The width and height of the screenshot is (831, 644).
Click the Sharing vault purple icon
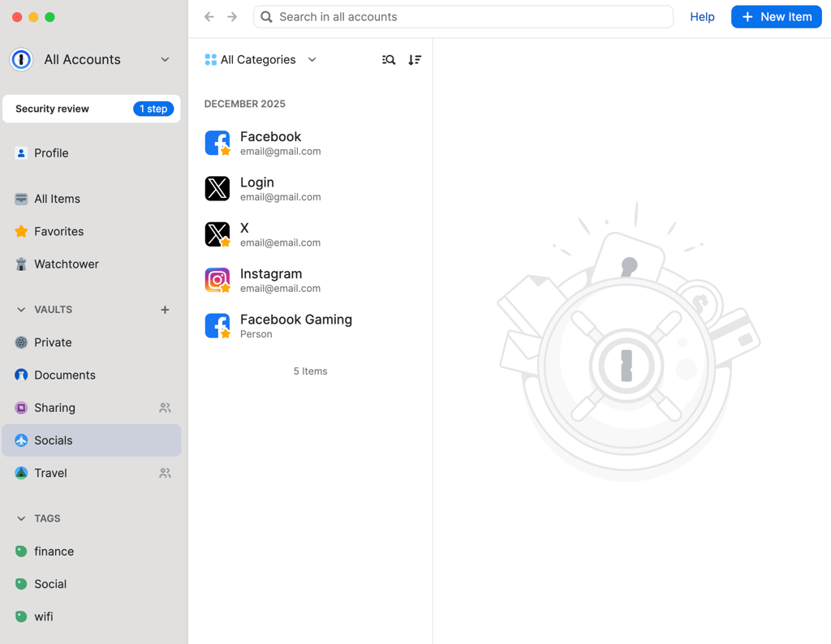coord(21,408)
